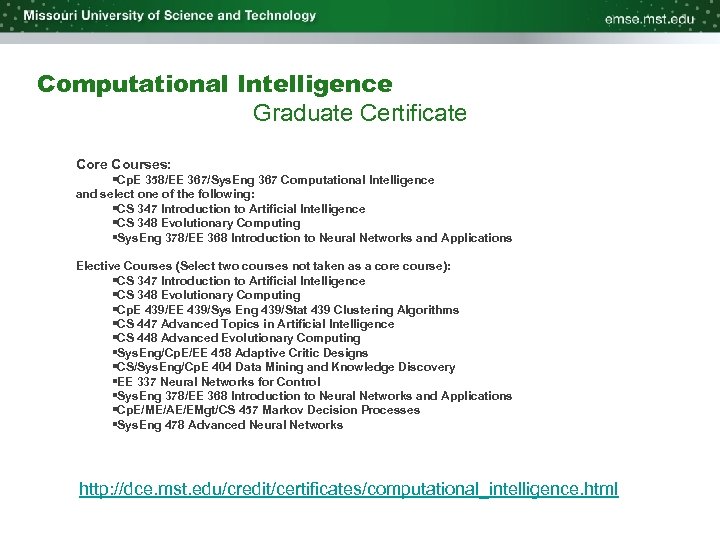The image size is (720, 540).
Task: Click SysEng 478 Advanced Neural Networks
Action: [x=228, y=425]
